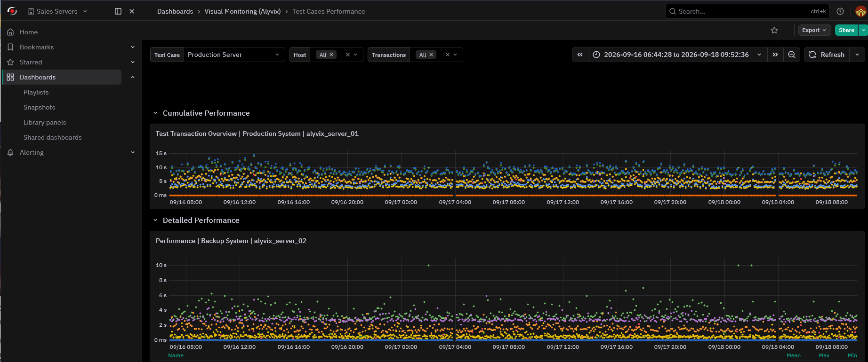Click the search magnifier icon

(673, 11)
